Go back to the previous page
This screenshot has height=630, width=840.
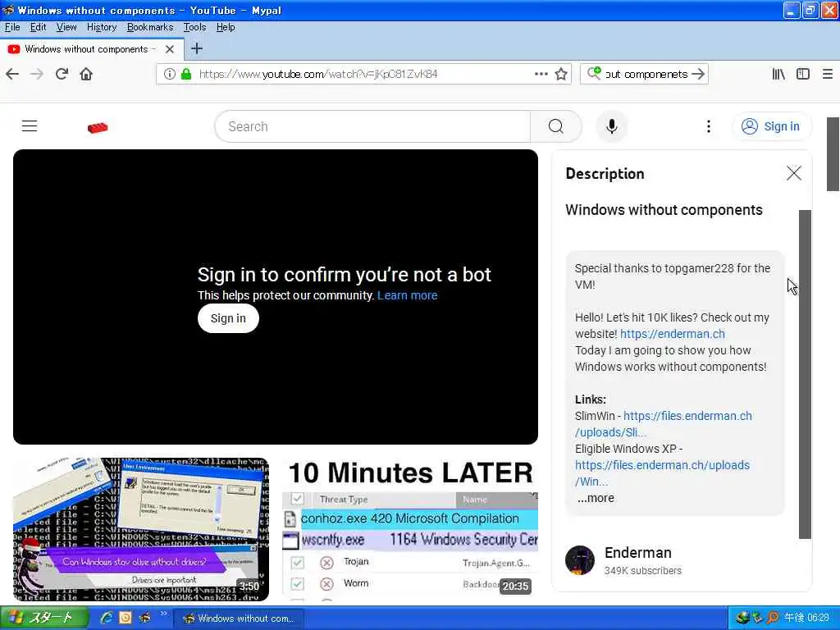pos(12,74)
